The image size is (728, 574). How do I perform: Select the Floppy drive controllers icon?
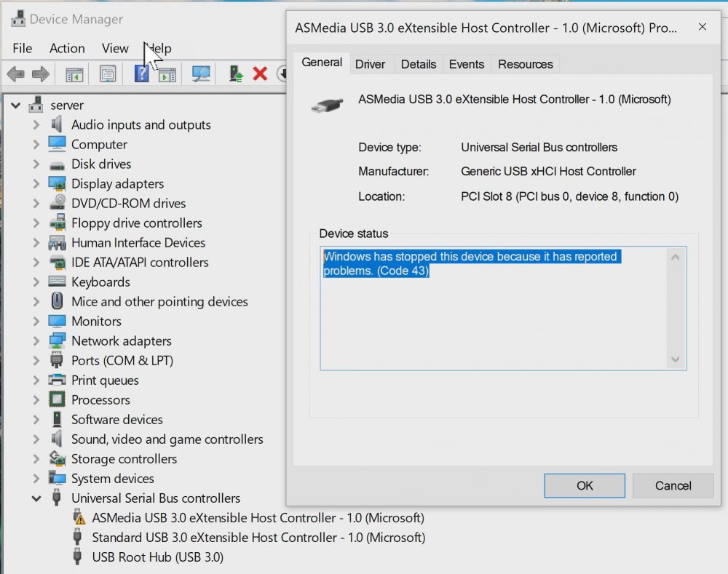[58, 223]
